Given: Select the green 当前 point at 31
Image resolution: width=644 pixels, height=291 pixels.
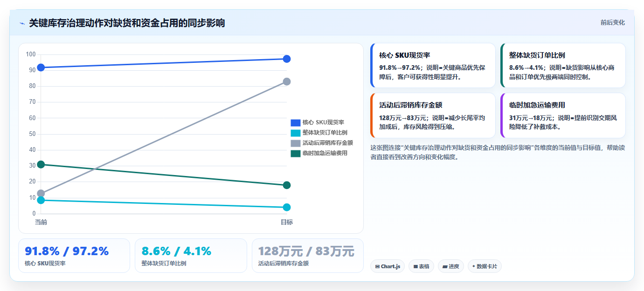Looking at the screenshot, I should [41, 164].
